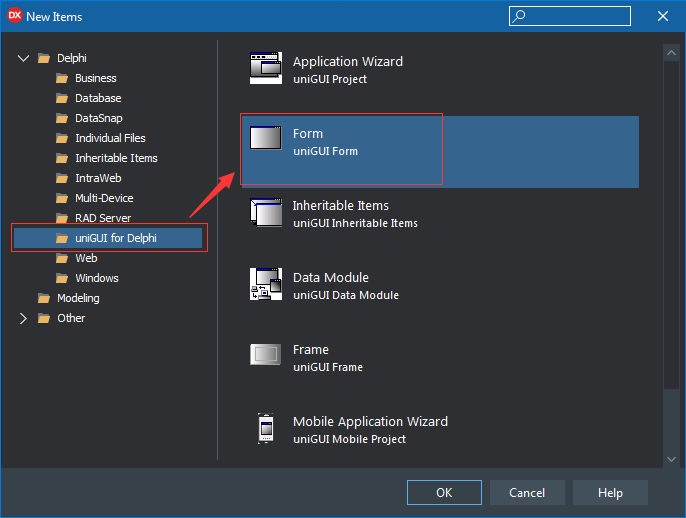
Task: Select the Application Wizard uniGUI Project icon
Action: 266,68
